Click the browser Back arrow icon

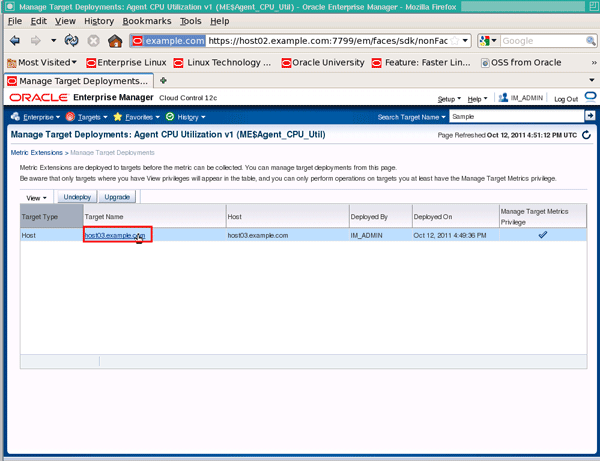15,41
